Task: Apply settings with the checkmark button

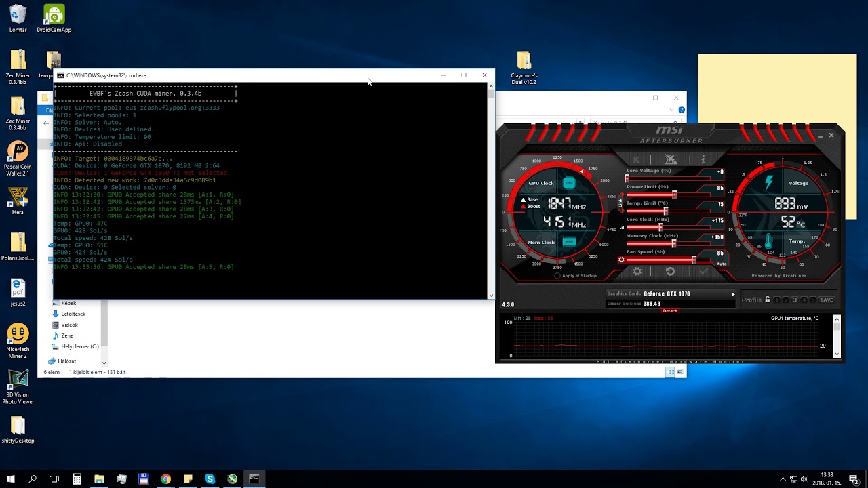Action: pyautogui.click(x=703, y=271)
